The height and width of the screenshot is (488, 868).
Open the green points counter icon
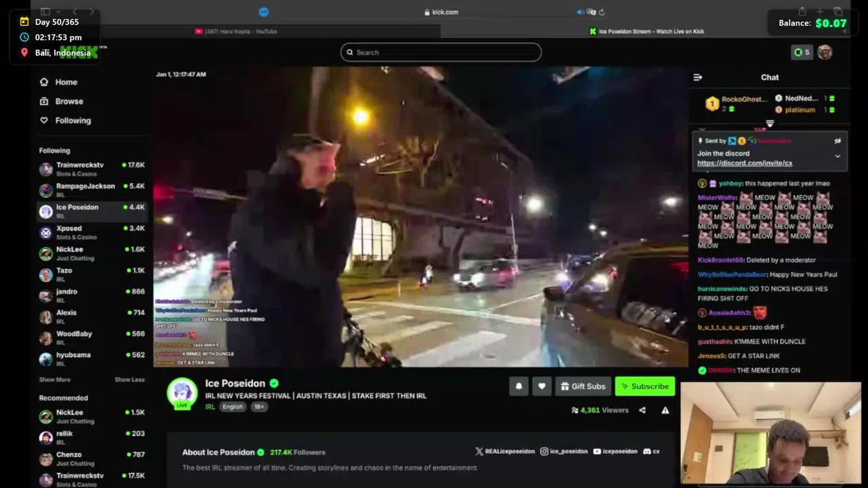point(802,52)
